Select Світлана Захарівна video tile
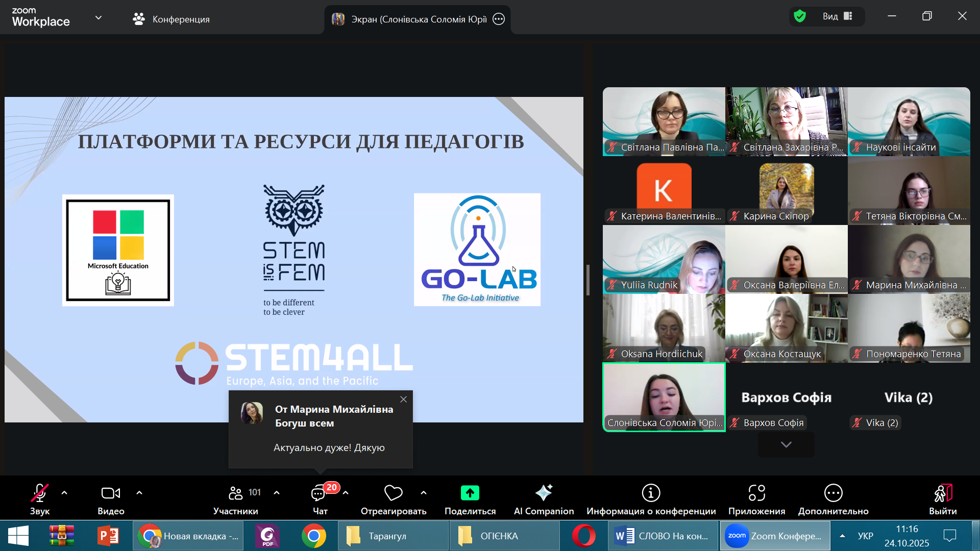This screenshot has width=980, height=551. tap(786, 121)
